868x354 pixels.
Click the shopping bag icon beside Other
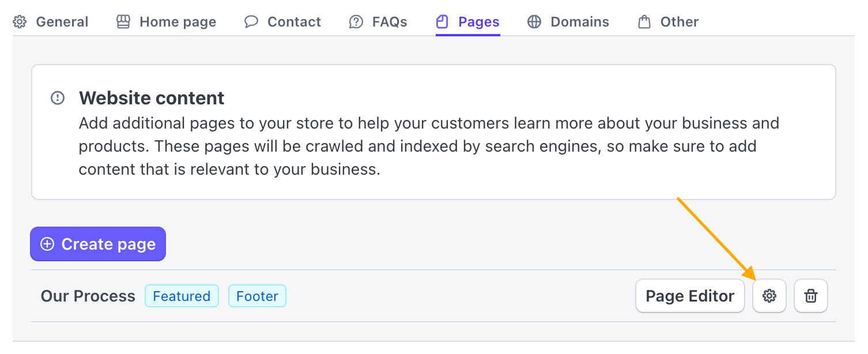pos(644,21)
